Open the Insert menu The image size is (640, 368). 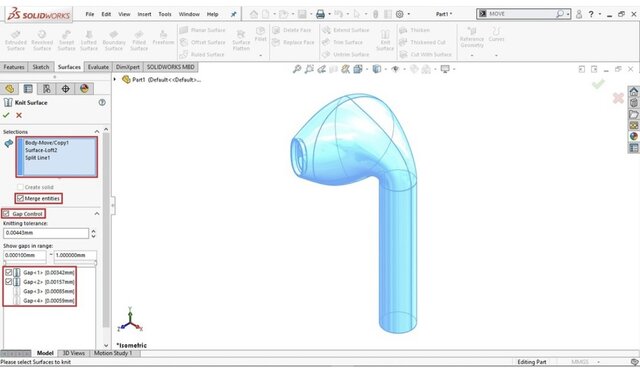(144, 14)
